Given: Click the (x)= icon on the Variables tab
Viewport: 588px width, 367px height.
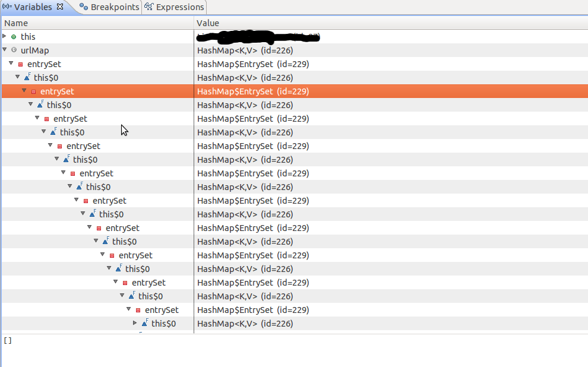Looking at the screenshot, I should (x=8, y=8).
